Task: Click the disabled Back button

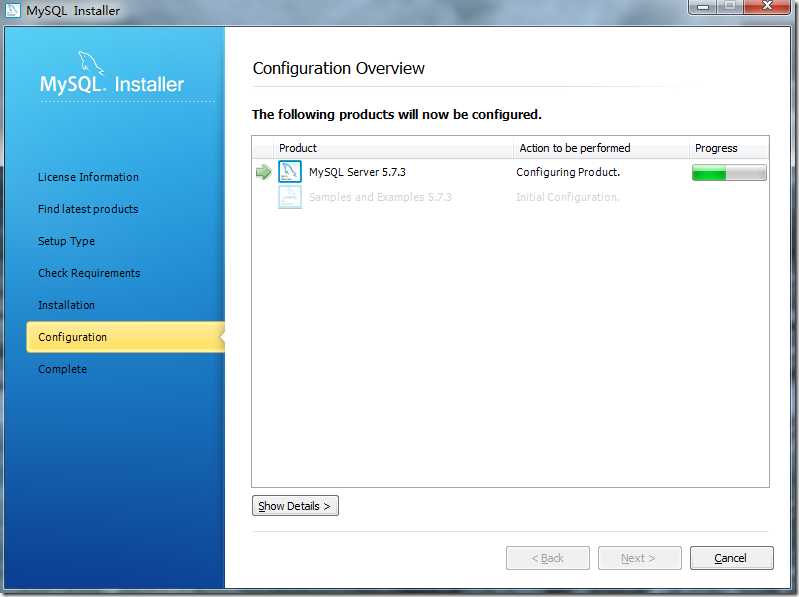Action: click(548, 558)
